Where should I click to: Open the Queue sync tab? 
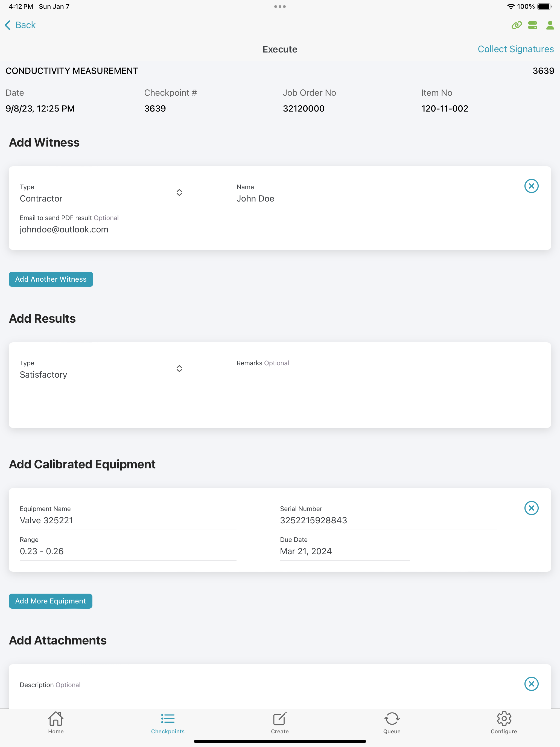click(x=392, y=723)
